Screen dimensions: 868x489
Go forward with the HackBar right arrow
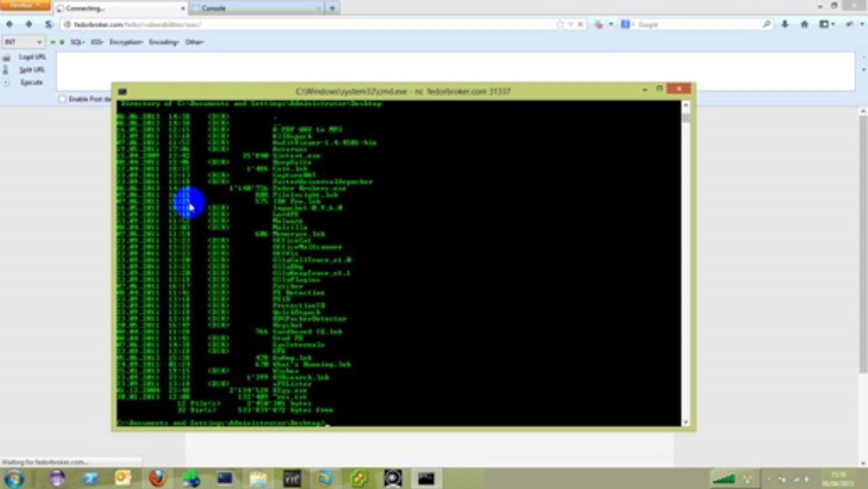click(29, 24)
